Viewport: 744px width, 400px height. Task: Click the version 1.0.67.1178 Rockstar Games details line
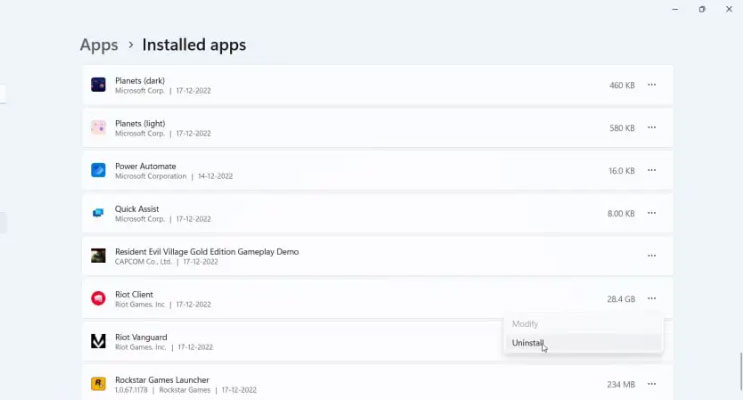coord(186,390)
